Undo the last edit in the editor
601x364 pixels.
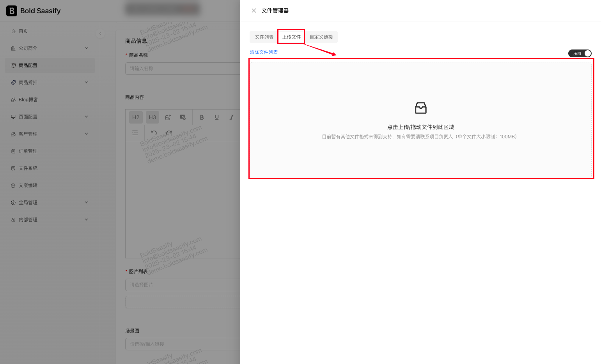point(154,133)
